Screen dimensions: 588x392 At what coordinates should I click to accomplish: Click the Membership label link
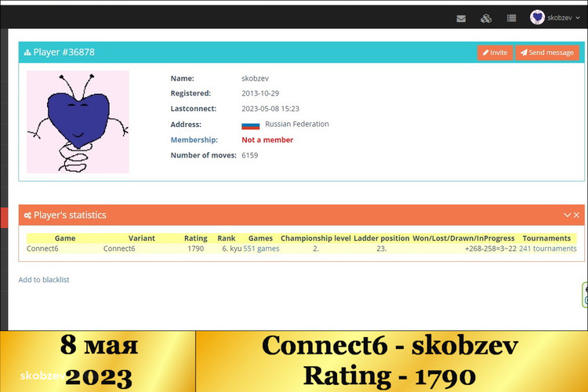tap(193, 140)
